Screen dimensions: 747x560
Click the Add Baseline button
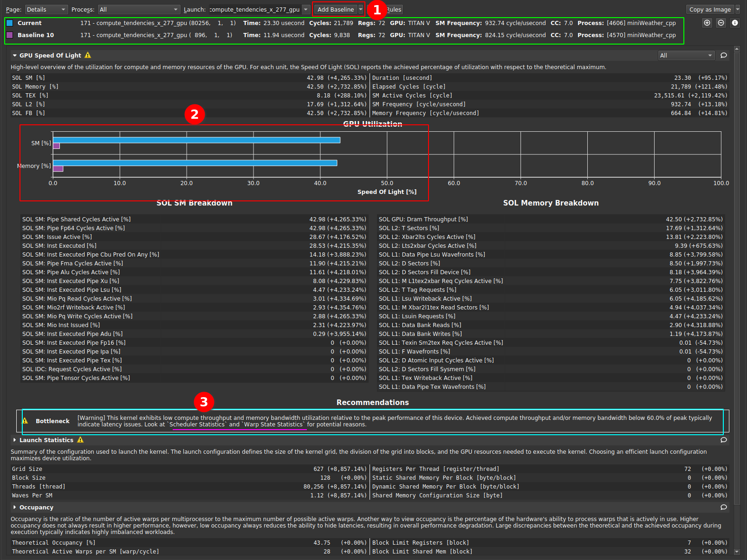click(335, 9)
